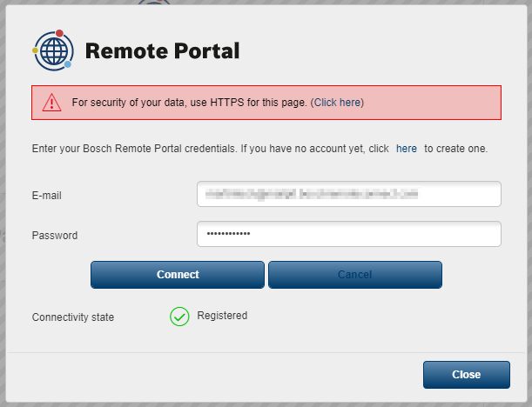Close the Remote Portal dialog
This screenshot has height=407, width=532.
pos(466,375)
